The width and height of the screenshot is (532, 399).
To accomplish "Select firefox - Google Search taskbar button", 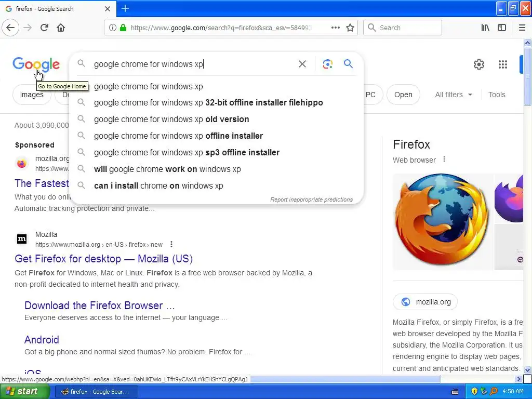I will [96, 392].
